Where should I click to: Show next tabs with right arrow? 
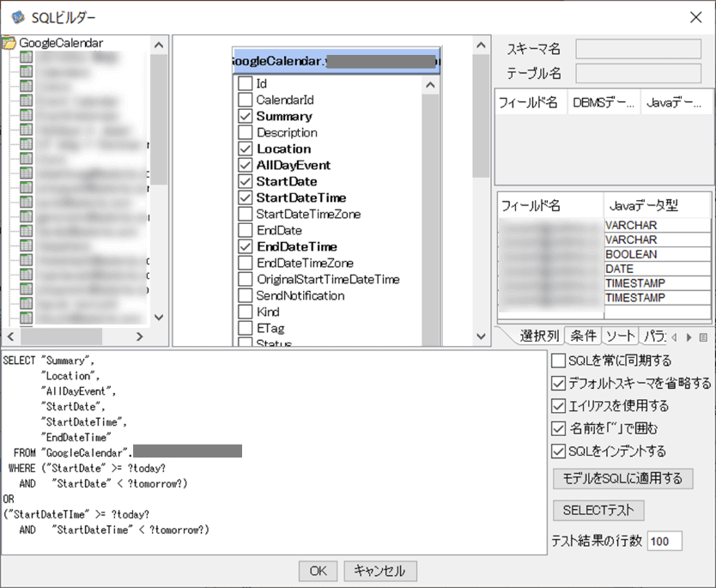pos(689,337)
